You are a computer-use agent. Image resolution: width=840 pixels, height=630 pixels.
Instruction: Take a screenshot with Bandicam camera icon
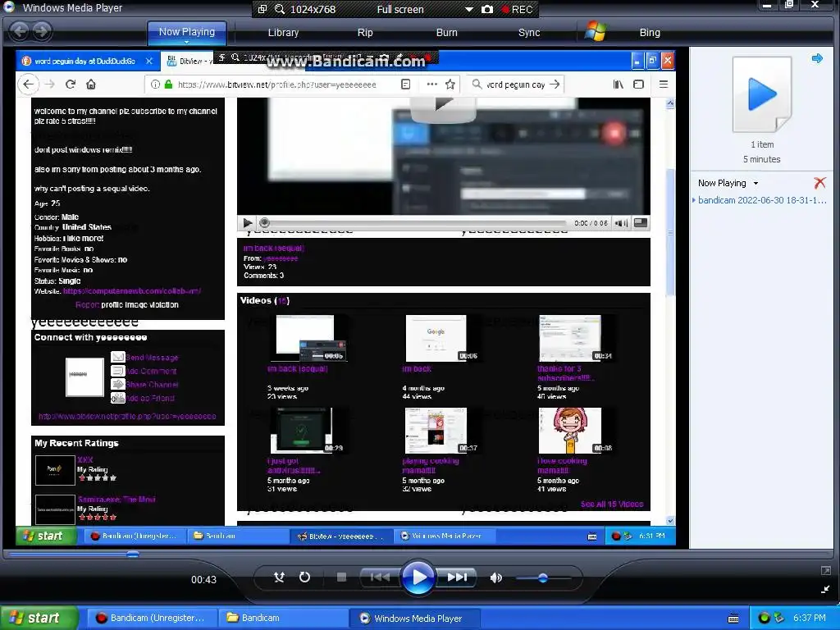point(487,9)
